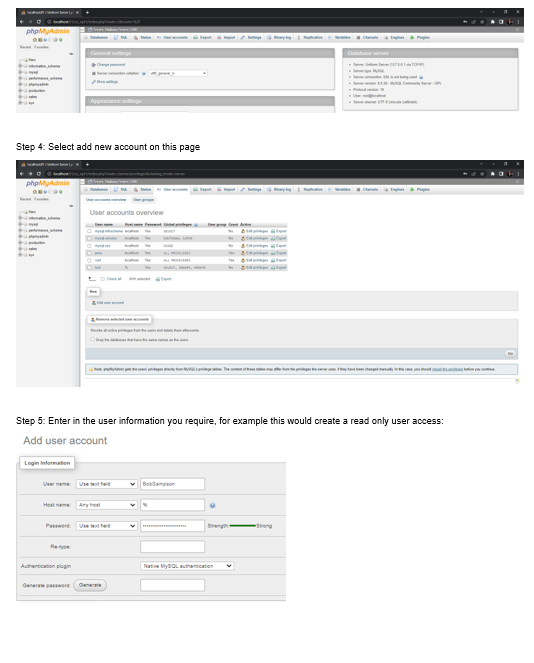
Task: Tick the checkbox for mysql.session user
Action: tap(89, 238)
